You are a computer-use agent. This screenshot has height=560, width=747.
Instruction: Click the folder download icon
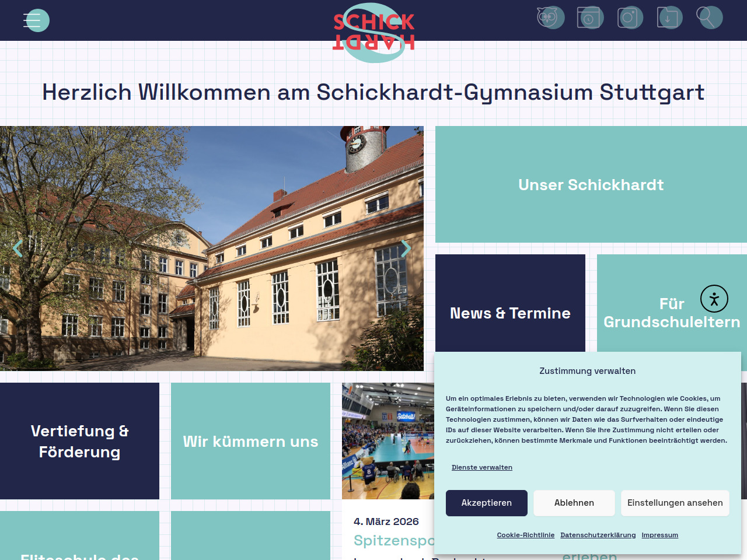(669, 17)
